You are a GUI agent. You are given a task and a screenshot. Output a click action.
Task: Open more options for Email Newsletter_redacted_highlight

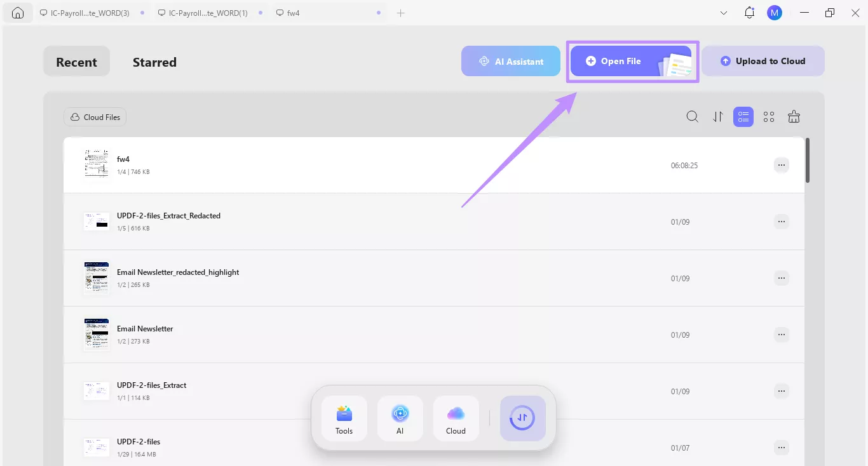tap(782, 278)
